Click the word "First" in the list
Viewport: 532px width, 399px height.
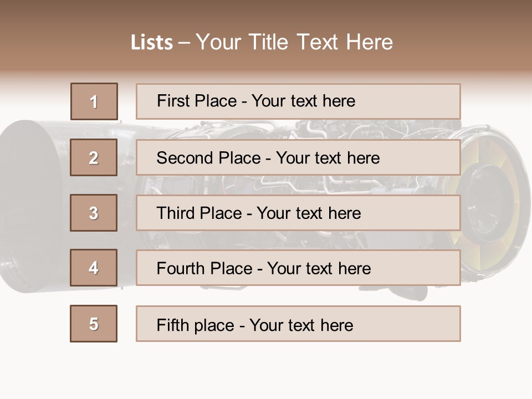coord(172,101)
